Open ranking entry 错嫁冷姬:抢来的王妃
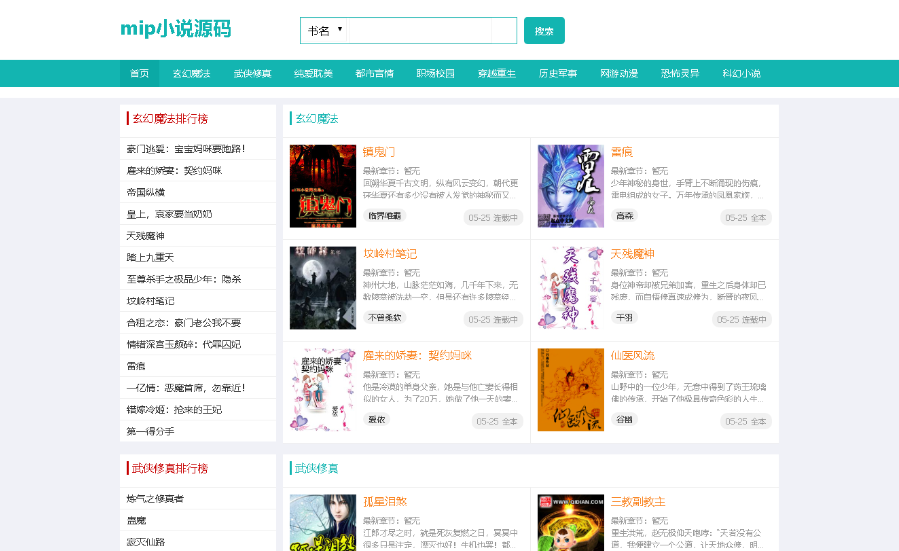 174,410
